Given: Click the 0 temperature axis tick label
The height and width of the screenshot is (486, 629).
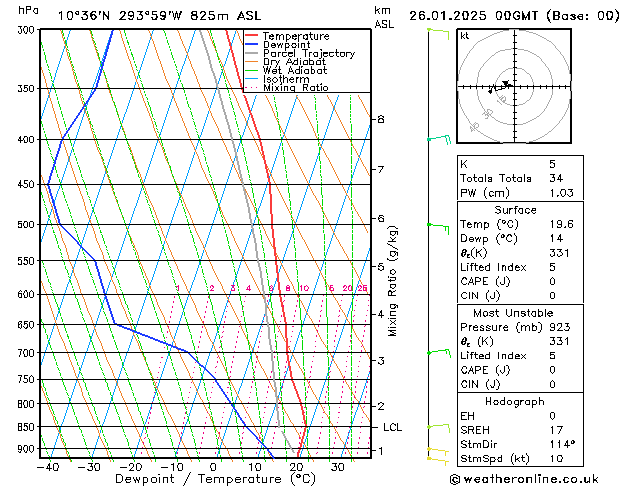Looking at the screenshot, I should [x=213, y=467].
